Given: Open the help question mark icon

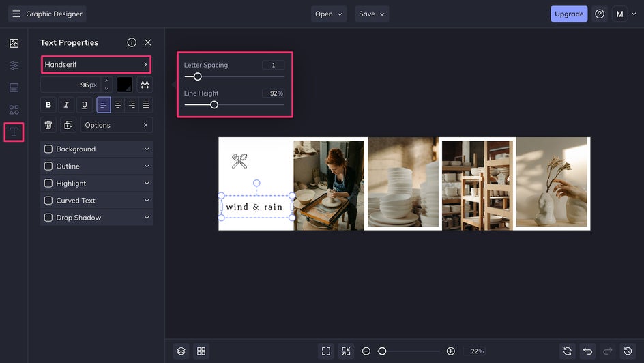Looking at the screenshot, I should tap(600, 14).
